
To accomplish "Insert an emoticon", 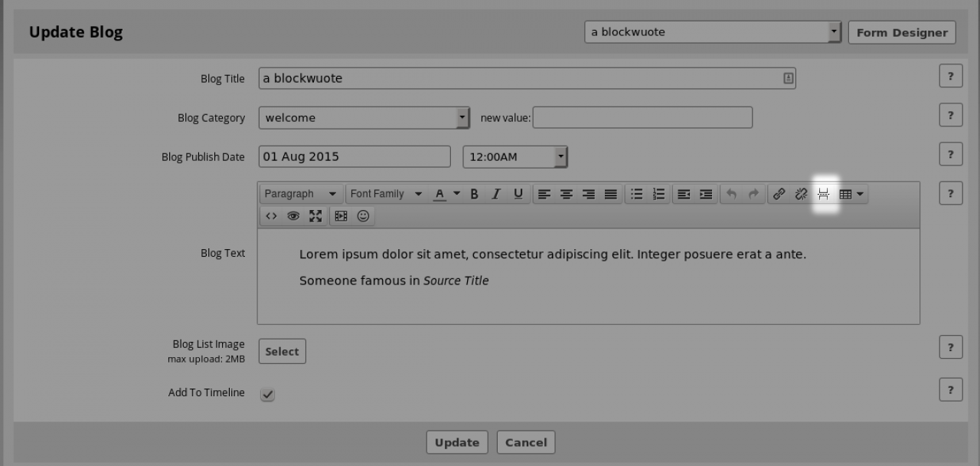I will (363, 216).
